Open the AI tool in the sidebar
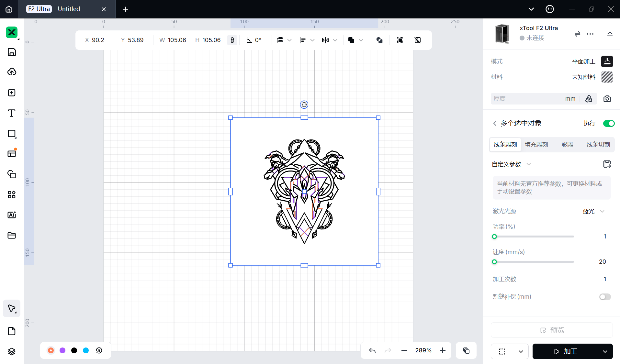The image size is (620, 364). (12, 215)
